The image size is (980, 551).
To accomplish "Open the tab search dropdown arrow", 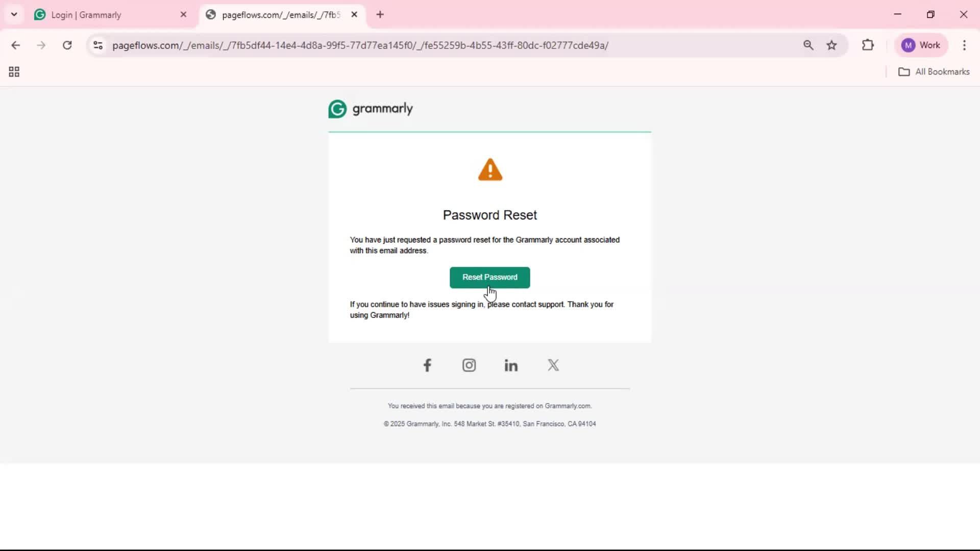I will point(14,14).
